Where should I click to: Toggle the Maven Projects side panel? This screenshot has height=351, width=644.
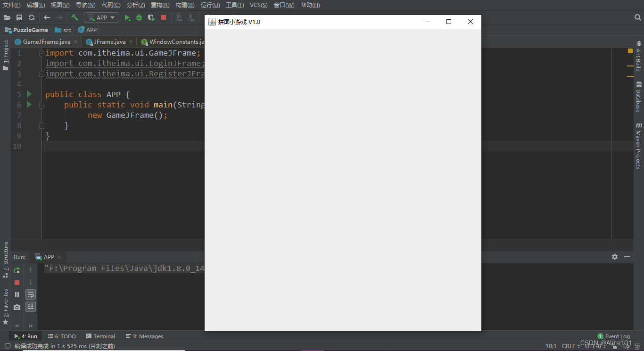[x=638, y=146]
